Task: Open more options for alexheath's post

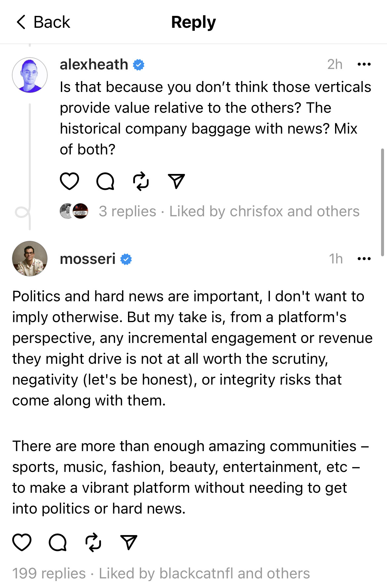Action: [364, 64]
